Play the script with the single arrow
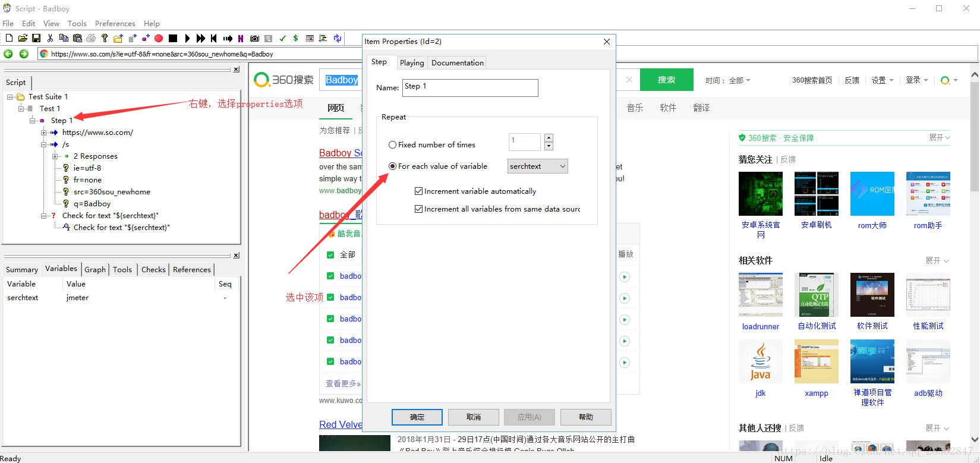 (x=187, y=38)
